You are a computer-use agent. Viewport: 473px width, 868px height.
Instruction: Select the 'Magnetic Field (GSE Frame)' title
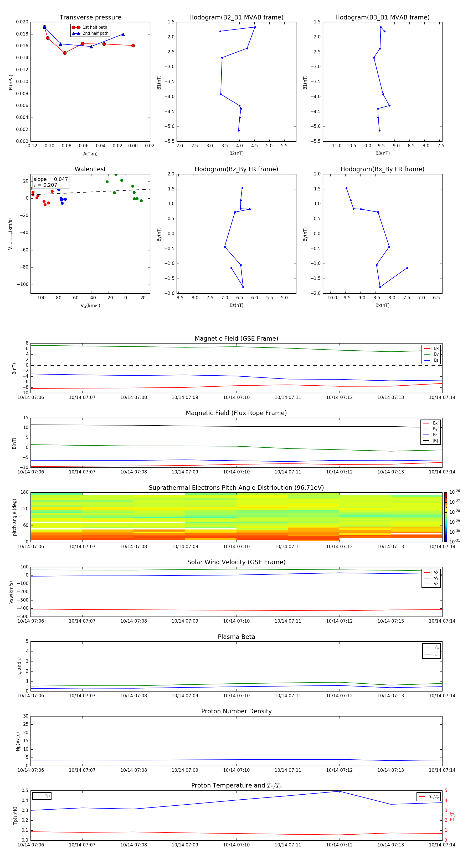click(x=236, y=338)
